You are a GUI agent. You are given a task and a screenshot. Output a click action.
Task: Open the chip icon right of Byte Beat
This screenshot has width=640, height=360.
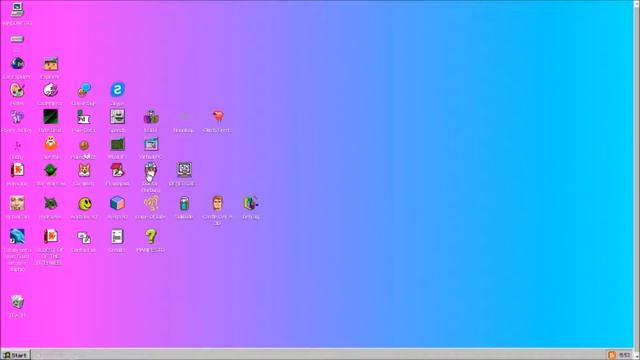83,117
